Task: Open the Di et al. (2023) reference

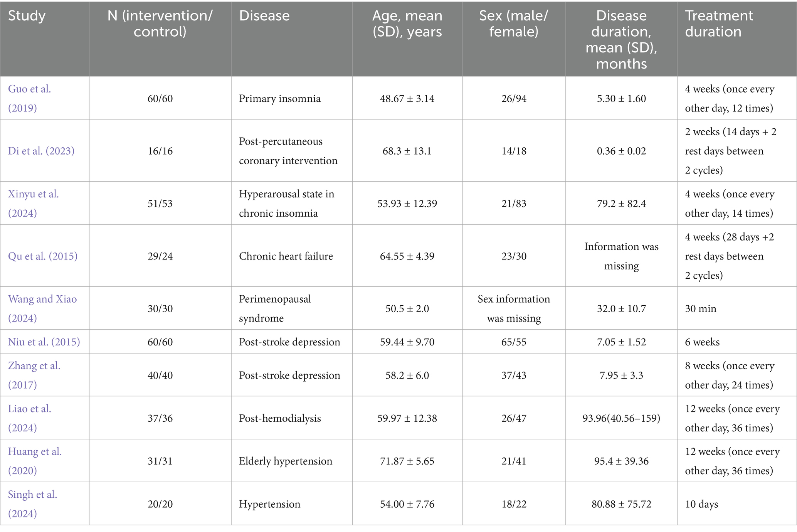Action: (x=41, y=151)
